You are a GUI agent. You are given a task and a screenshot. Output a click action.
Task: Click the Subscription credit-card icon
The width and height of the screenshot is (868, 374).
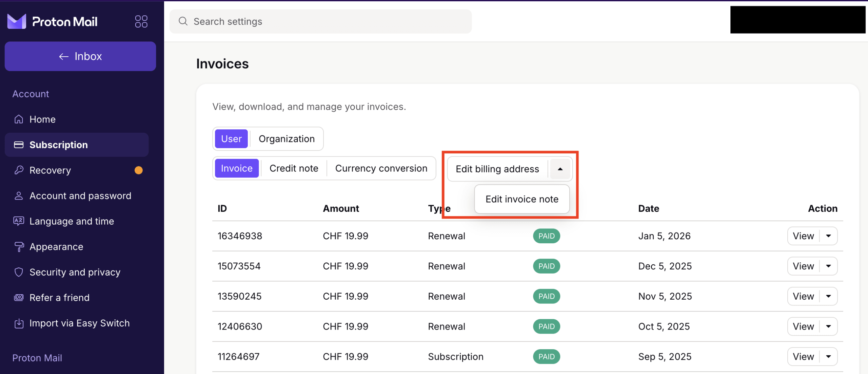pyautogui.click(x=19, y=145)
